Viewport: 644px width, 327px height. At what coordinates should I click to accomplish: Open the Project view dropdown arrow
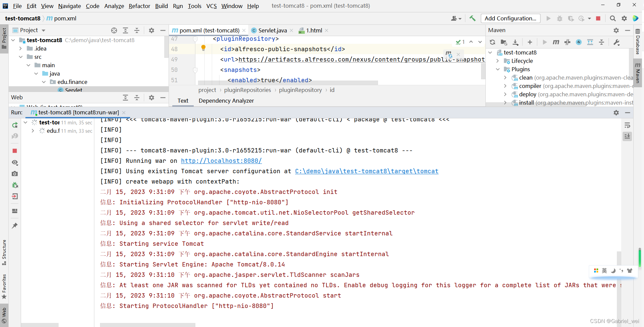(x=43, y=30)
